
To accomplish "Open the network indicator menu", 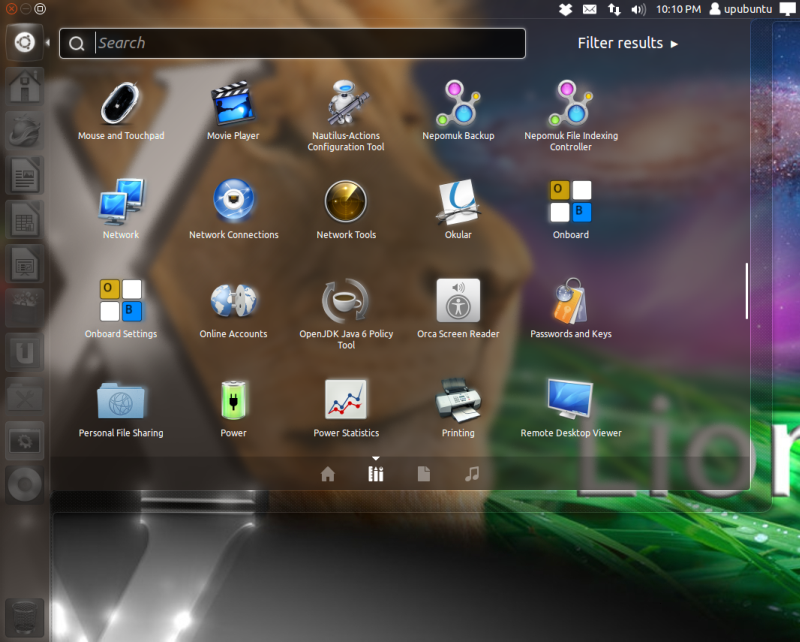I will [x=614, y=9].
